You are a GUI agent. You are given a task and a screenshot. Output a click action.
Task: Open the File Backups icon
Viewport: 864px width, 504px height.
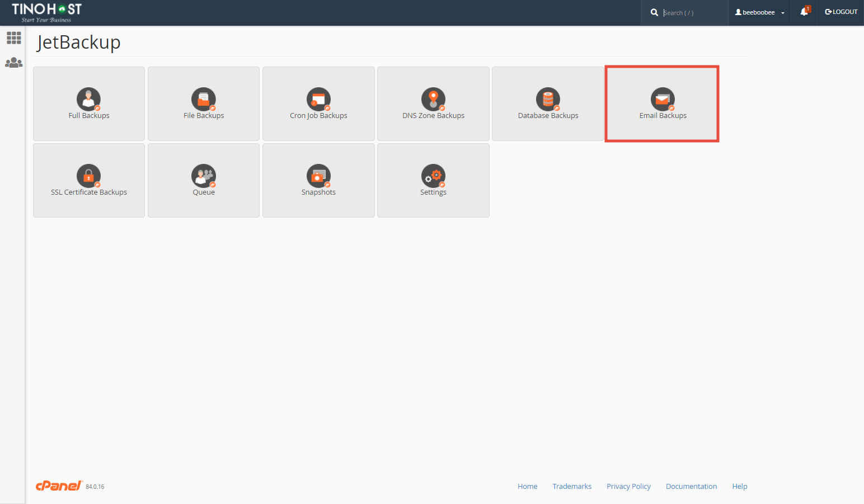pyautogui.click(x=204, y=100)
